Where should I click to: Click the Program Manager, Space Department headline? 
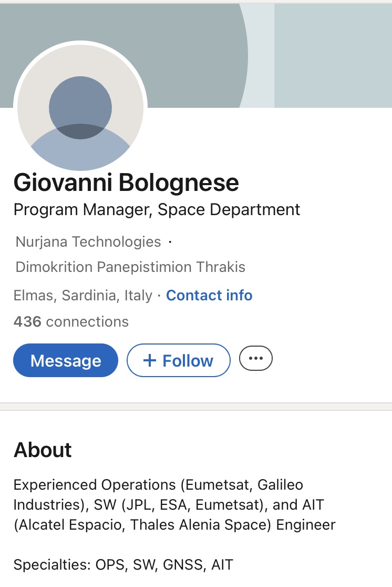coord(157,209)
